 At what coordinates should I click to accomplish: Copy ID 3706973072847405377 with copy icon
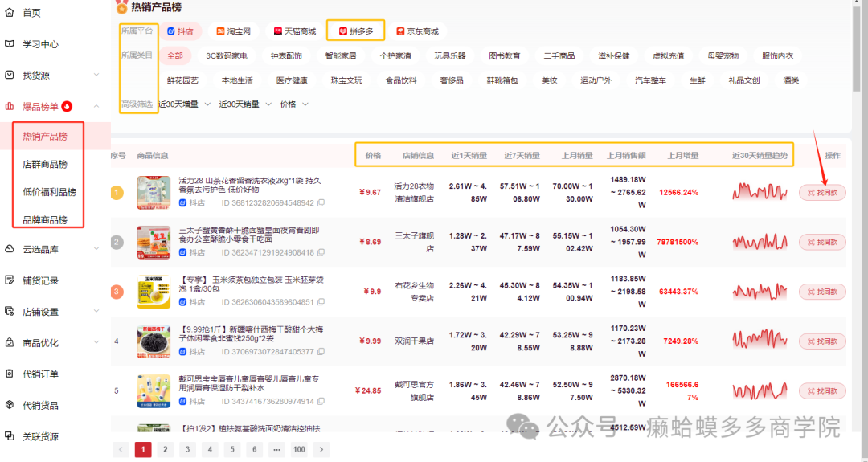[x=321, y=352]
